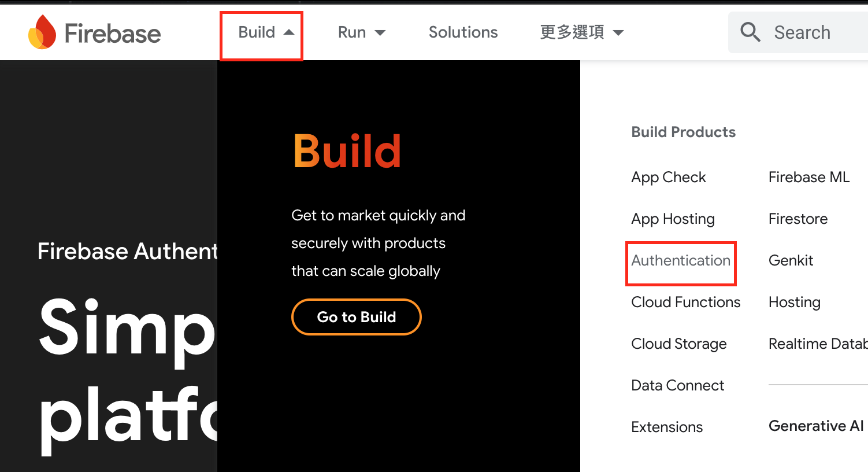
Task: Click the Generative AI heading
Action: click(816, 426)
